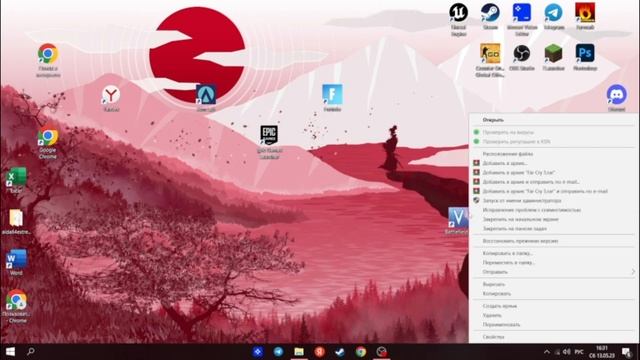Open the Telegram desktop shortcut
Image resolution: width=640 pixels, height=360 pixels.
(x=553, y=16)
